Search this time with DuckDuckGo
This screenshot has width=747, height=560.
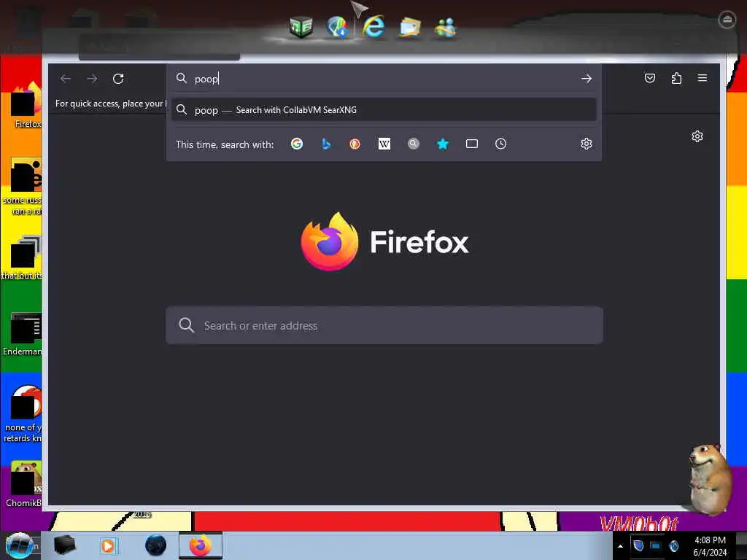coord(355,144)
